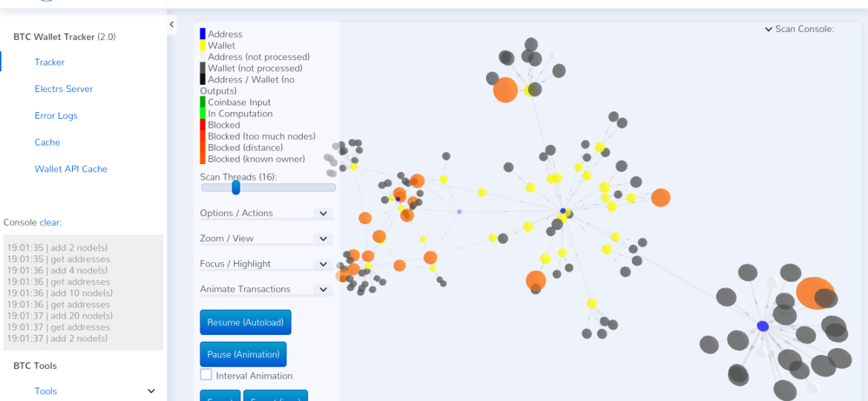Click the Resume (Autoload) button
The height and width of the screenshot is (401, 868).
(x=246, y=322)
